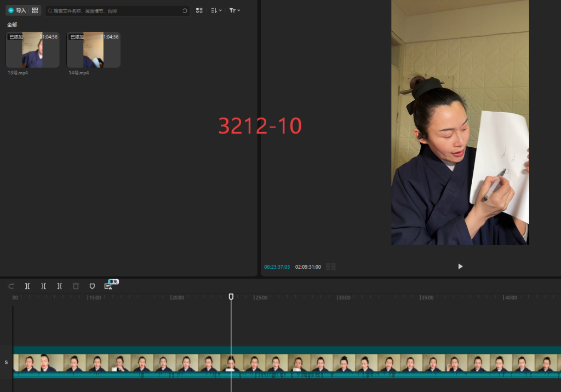Expand the media sort order dropdown
Viewport: 561px width, 392px height.
216,10
